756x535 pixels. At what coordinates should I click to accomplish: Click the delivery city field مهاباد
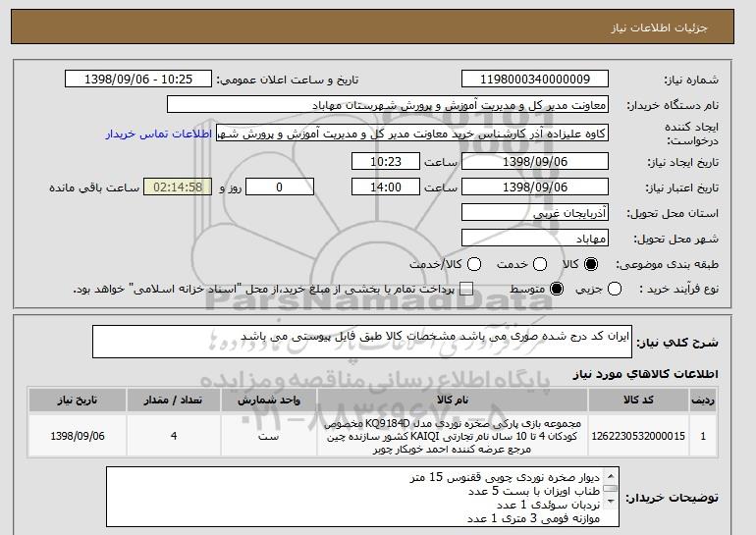coord(535,239)
